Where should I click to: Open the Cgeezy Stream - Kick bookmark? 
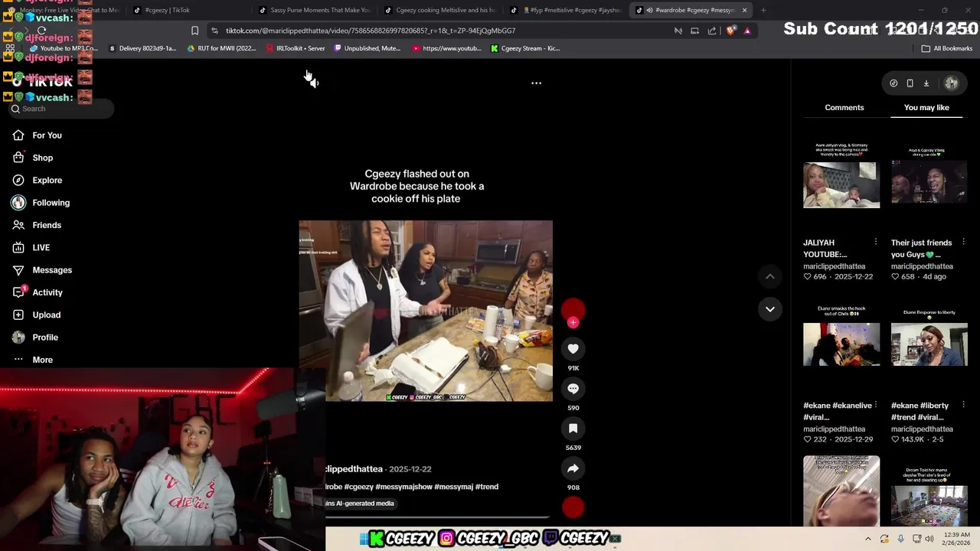[x=525, y=48]
